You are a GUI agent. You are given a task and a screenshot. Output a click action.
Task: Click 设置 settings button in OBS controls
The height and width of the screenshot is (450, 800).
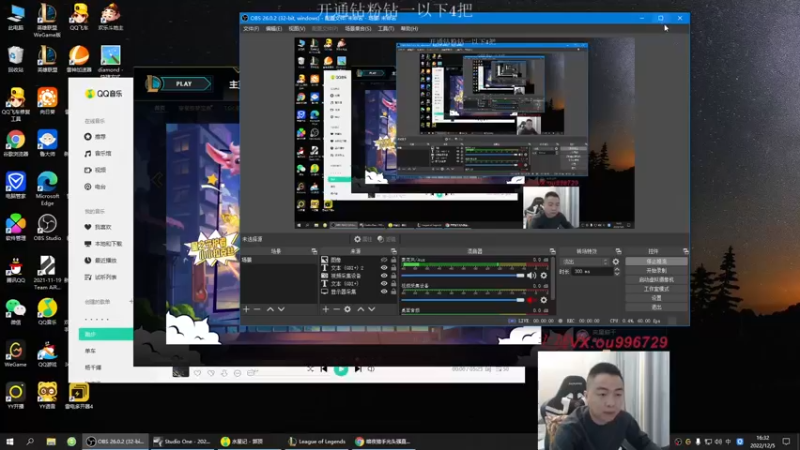[x=656, y=298]
